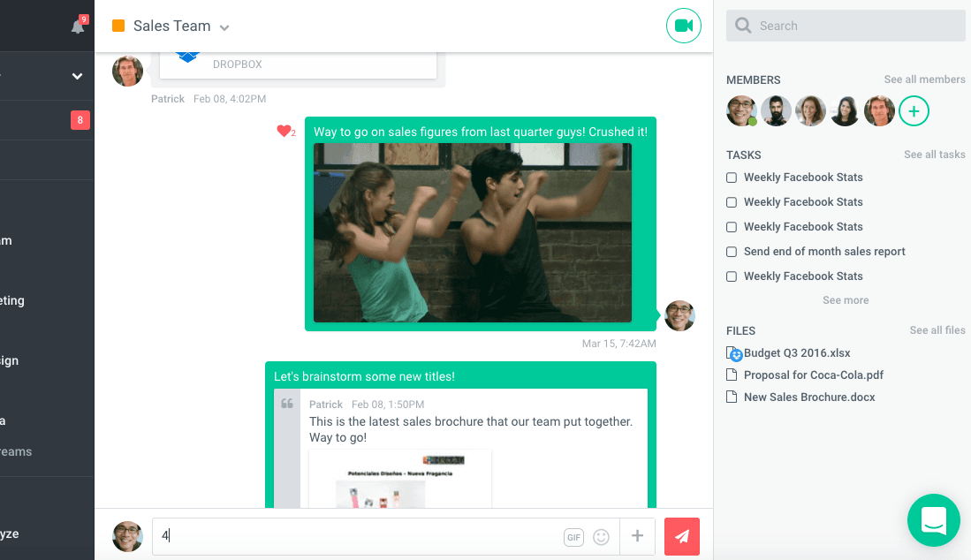Check the Send end of month sales report task
This screenshot has height=560, width=971.
click(x=732, y=252)
